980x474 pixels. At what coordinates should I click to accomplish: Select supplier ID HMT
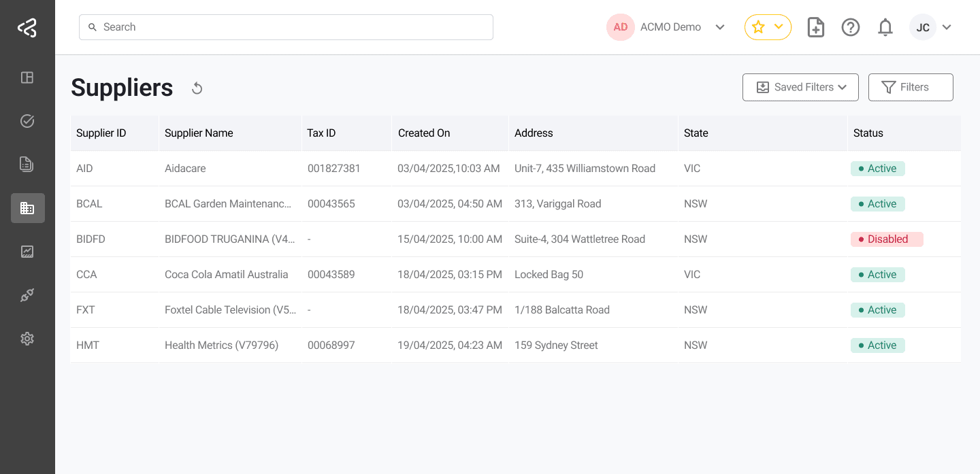pyautogui.click(x=88, y=345)
